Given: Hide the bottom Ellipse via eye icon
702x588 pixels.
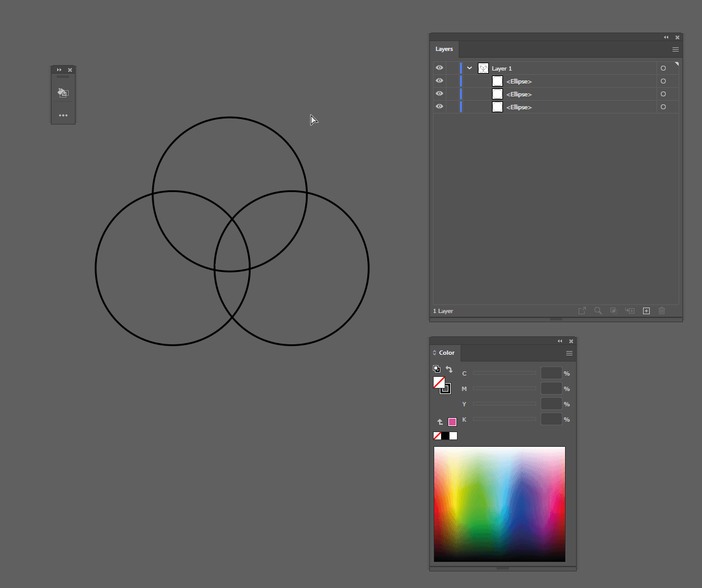Looking at the screenshot, I should point(439,107).
